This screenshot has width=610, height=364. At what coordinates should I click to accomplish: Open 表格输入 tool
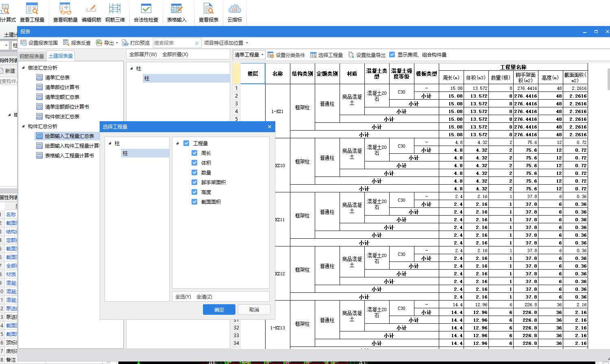point(176,12)
